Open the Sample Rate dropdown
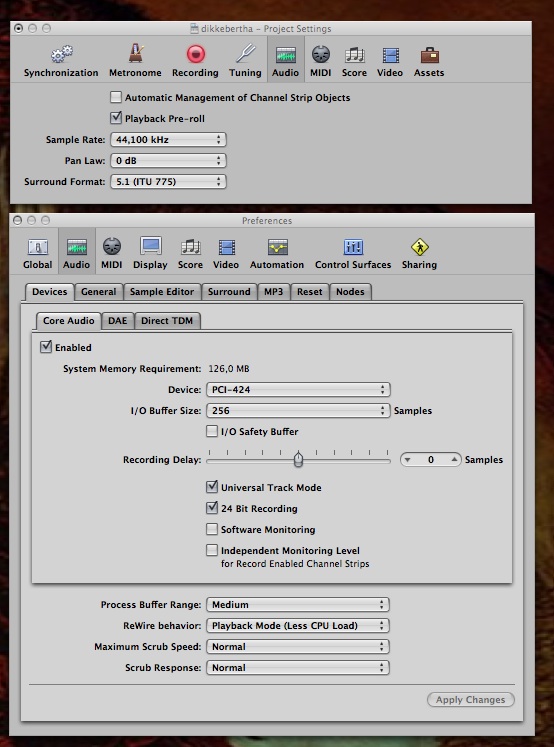The height and width of the screenshot is (747, 554). (168, 140)
